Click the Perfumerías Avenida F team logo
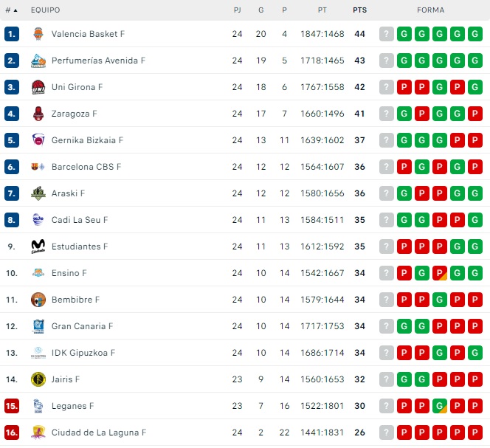Image resolution: width=490 pixels, height=448 pixels. [x=38, y=61]
